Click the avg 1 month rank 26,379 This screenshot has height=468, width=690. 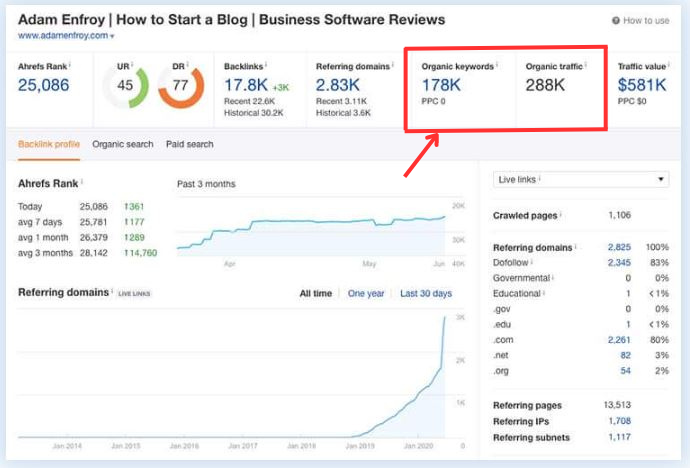point(93,238)
